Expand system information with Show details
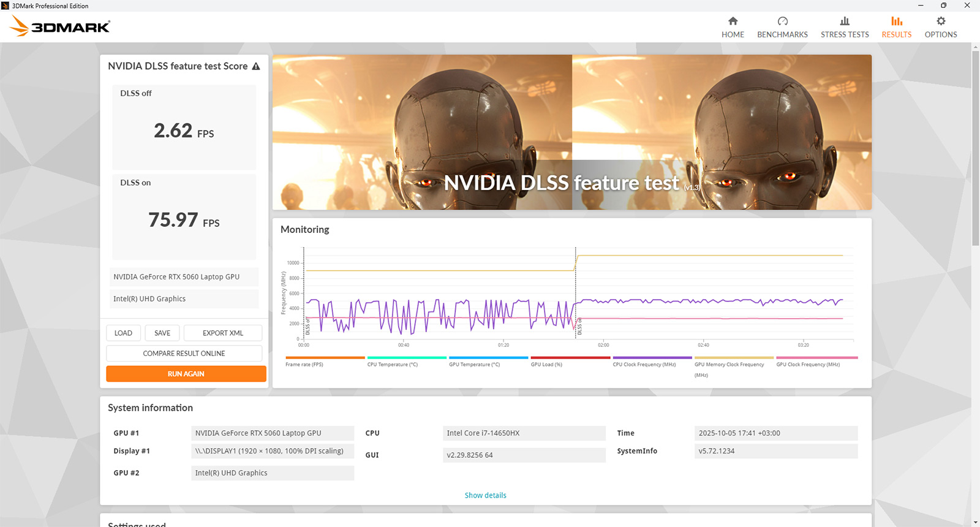980x527 pixels. pos(485,495)
